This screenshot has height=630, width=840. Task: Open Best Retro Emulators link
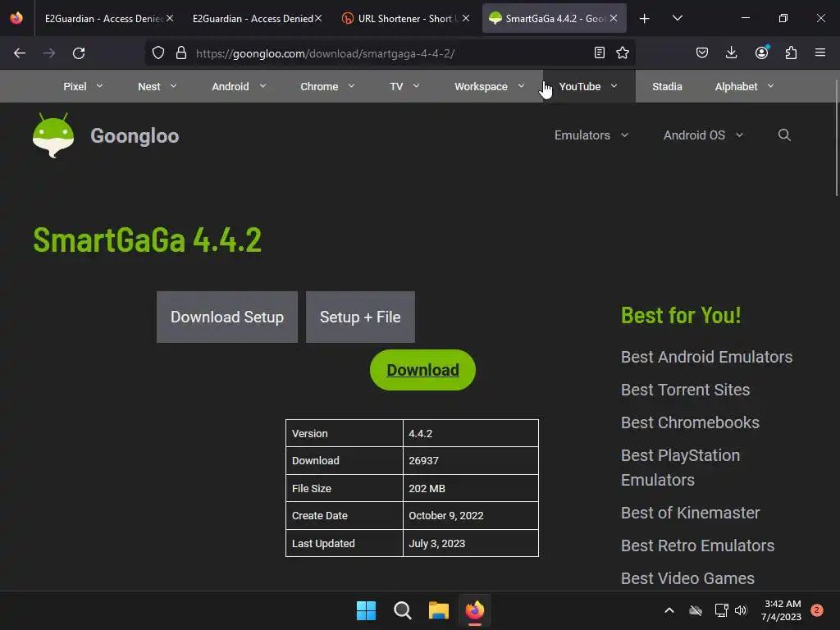(x=697, y=546)
